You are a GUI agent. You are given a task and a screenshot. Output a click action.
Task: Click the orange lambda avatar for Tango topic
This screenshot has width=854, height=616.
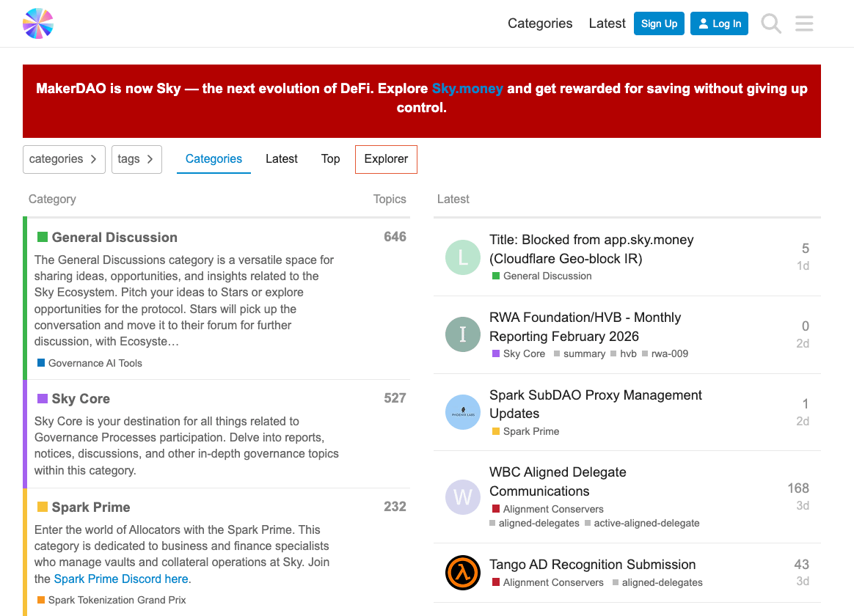click(x=462, y=573)
